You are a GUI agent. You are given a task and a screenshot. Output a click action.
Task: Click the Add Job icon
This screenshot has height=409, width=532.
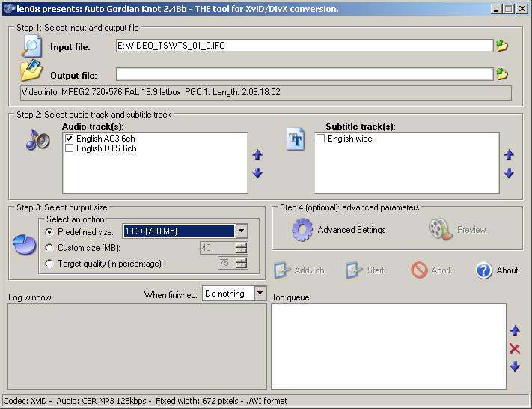(x=281, y=270)
